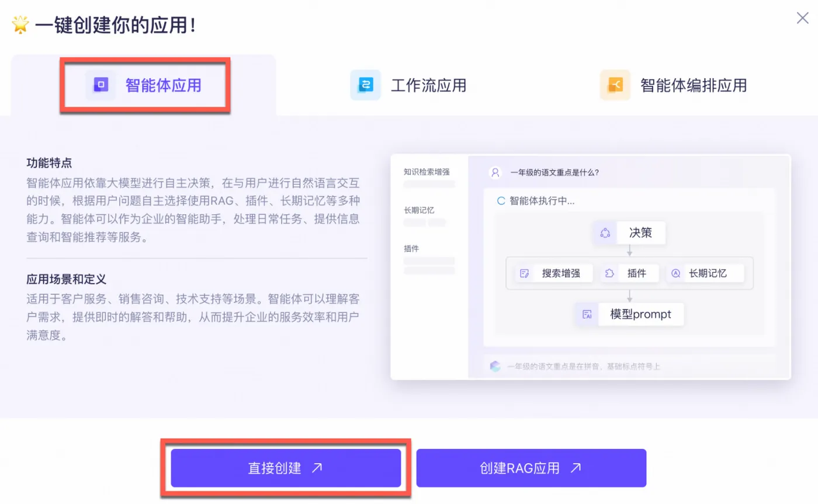Click the 智能体执行中 loading spinner icon

[501, 201]
